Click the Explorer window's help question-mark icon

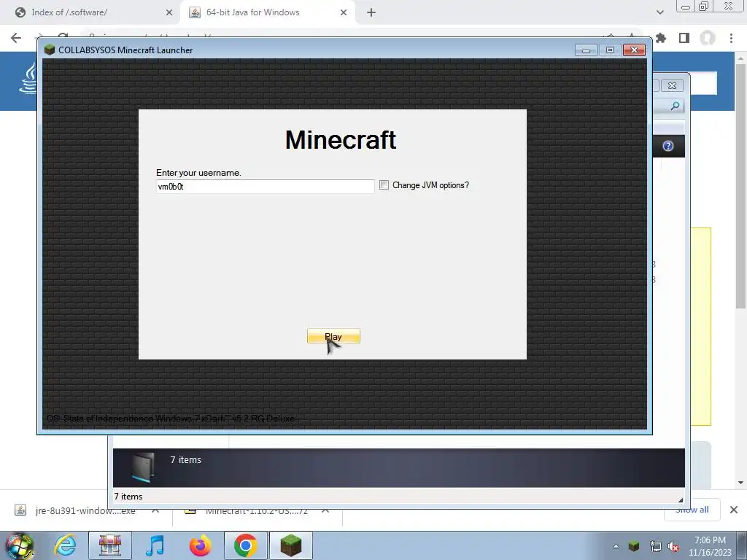pos(668,146)
